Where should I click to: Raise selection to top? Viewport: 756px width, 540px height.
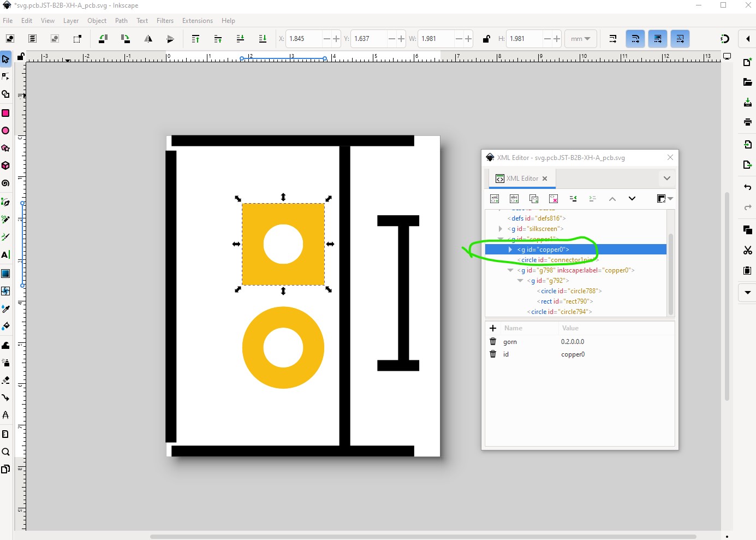pos(195,39)
